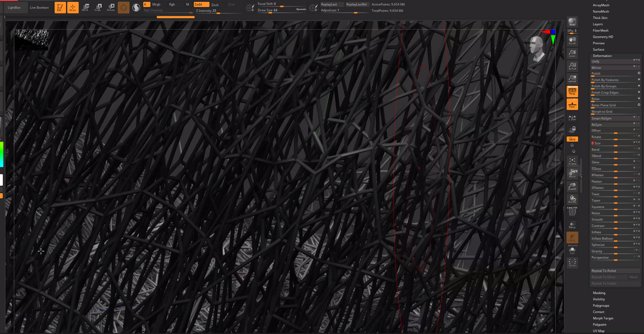Toggle the Floor grid
This screenshot has height=334, width=644.
tap(572, 104)
